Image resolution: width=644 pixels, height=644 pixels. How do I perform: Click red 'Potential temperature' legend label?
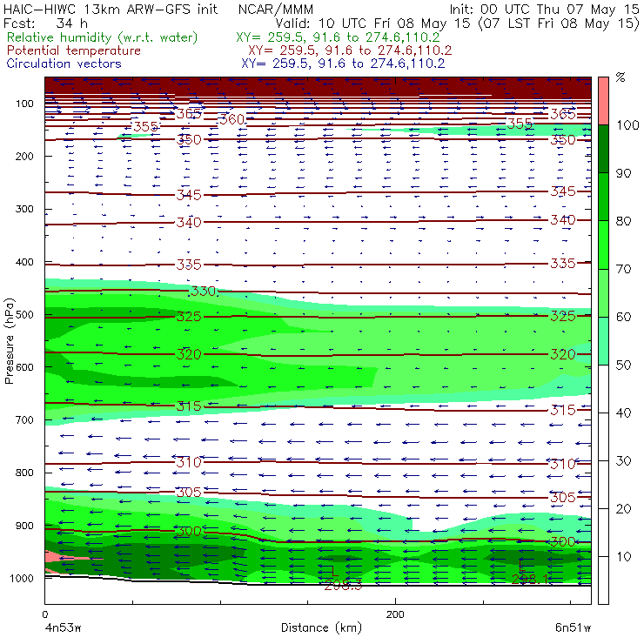pyautogui.click(x=73, y=50)
